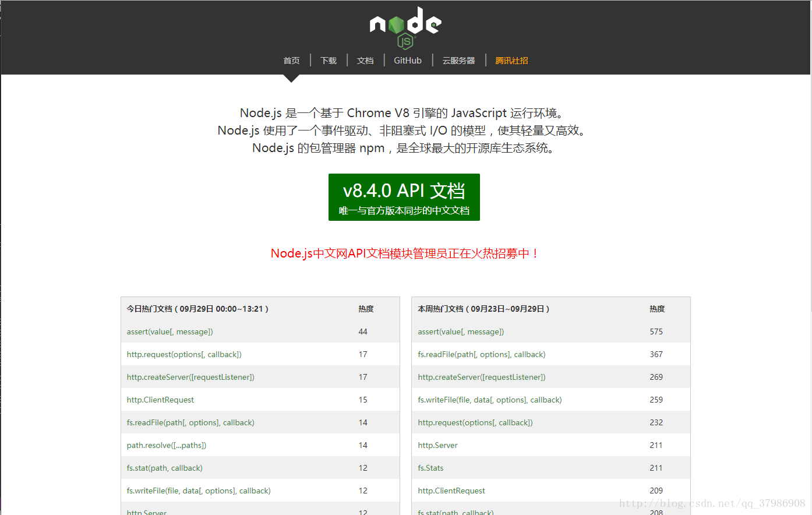812x515 pixels.
Task: Open the 下载 nav item
Action: [329, 61]
